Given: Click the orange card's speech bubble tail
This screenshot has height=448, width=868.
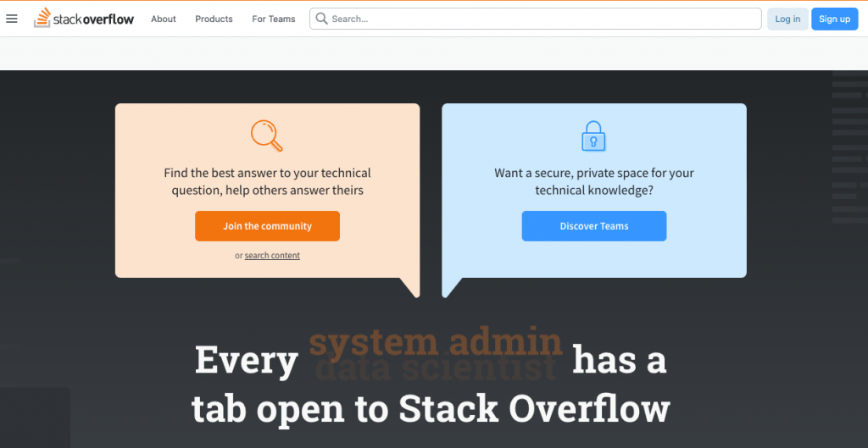Looking at the screenshot, I should pos(411,286).
